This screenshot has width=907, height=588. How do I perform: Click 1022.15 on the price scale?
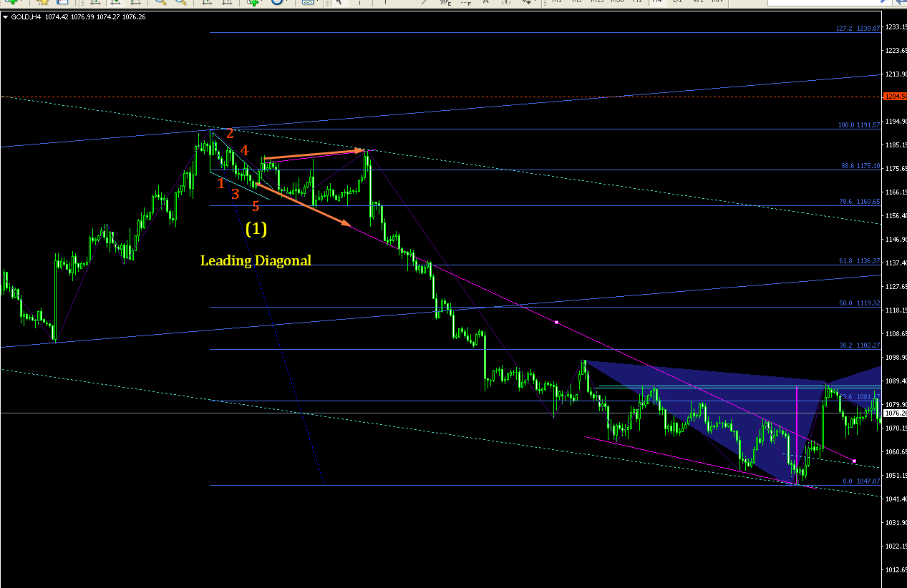[896, 547]
